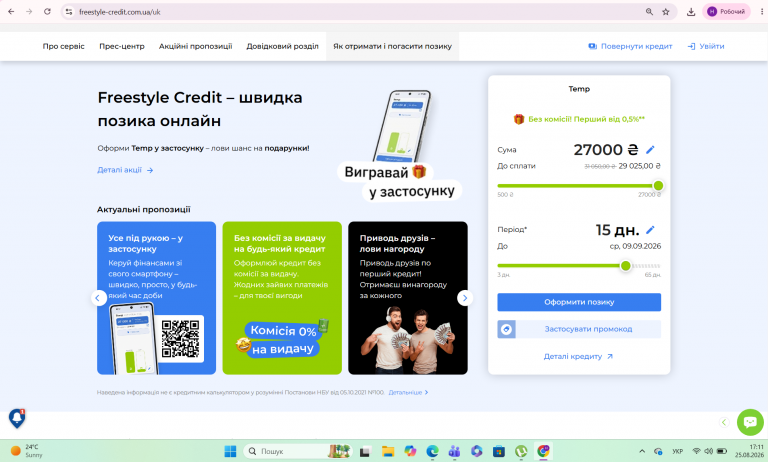Show next offer with right carousel arrow

pyautogui.click(x=465, y=298)
